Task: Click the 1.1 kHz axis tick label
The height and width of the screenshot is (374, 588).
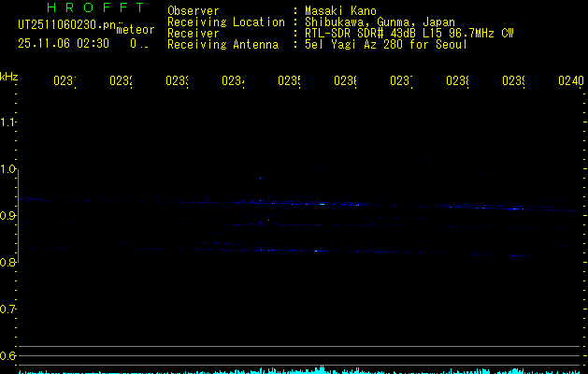Action: point(7,122)
